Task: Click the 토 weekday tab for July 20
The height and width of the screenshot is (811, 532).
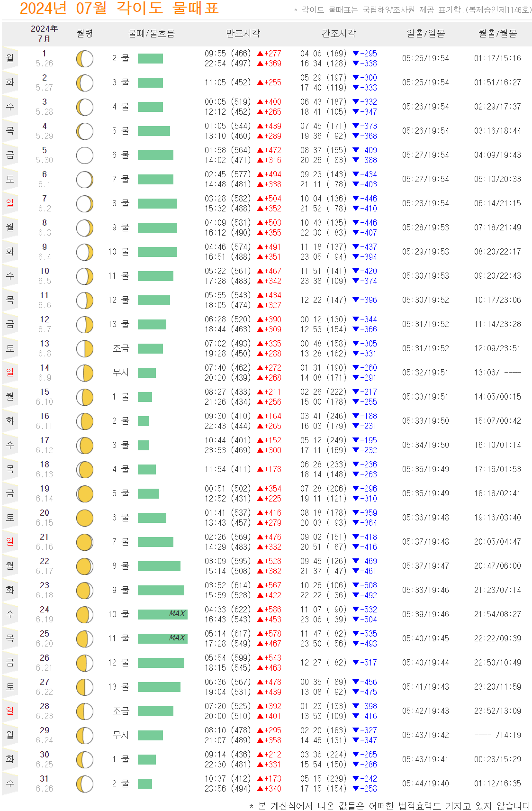Action: pos(10,518)
